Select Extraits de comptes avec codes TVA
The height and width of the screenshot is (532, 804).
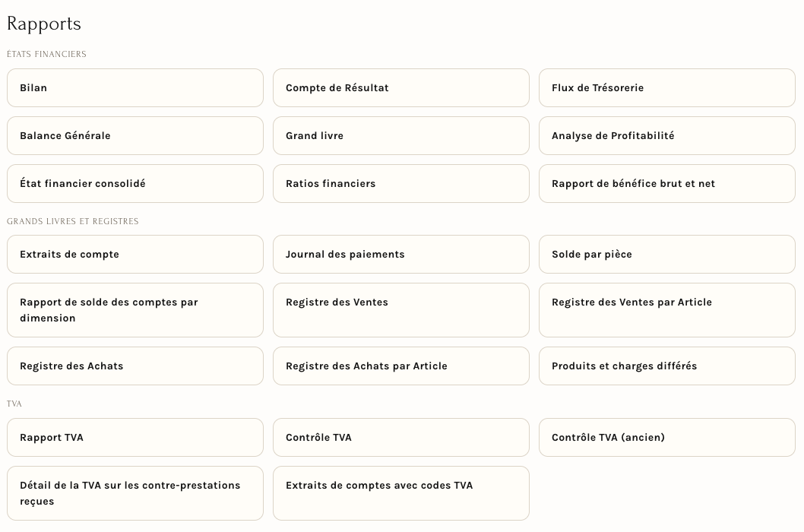point(401,493)
